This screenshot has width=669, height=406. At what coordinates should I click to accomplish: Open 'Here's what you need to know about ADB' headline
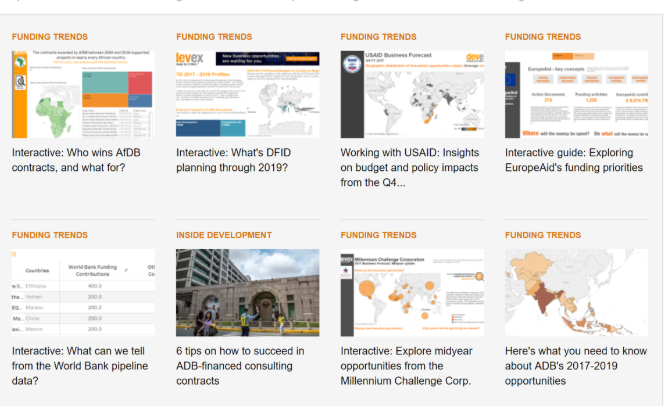[x=576, y=366]
